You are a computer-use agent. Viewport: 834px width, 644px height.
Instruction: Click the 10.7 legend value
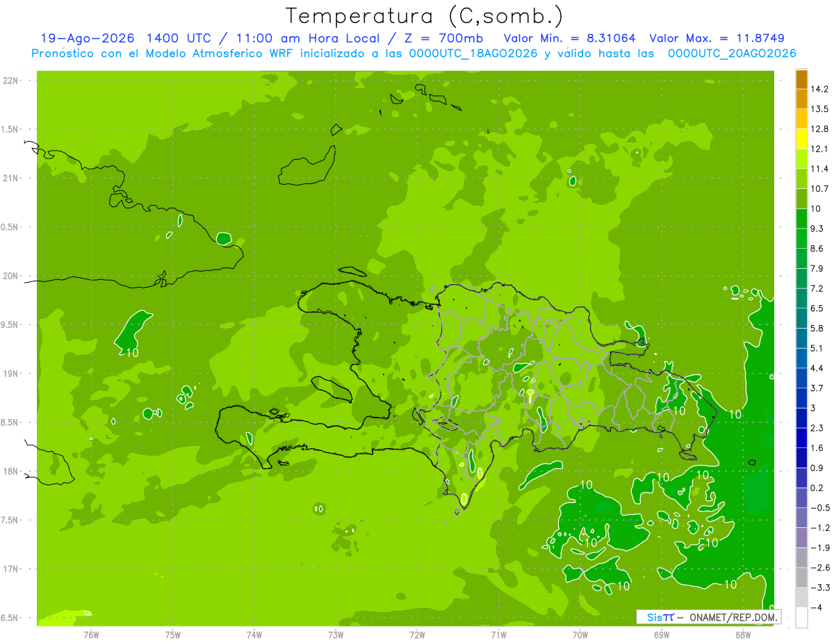coord(819,189)
